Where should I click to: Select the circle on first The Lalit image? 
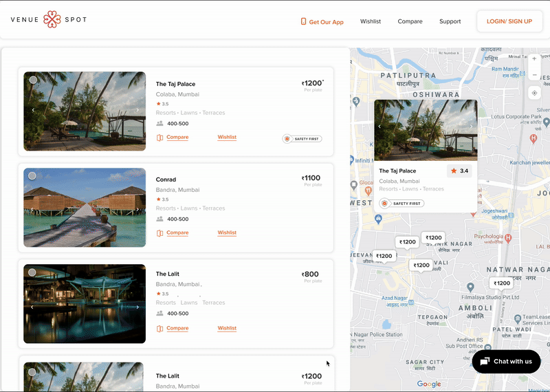point(32,272)
